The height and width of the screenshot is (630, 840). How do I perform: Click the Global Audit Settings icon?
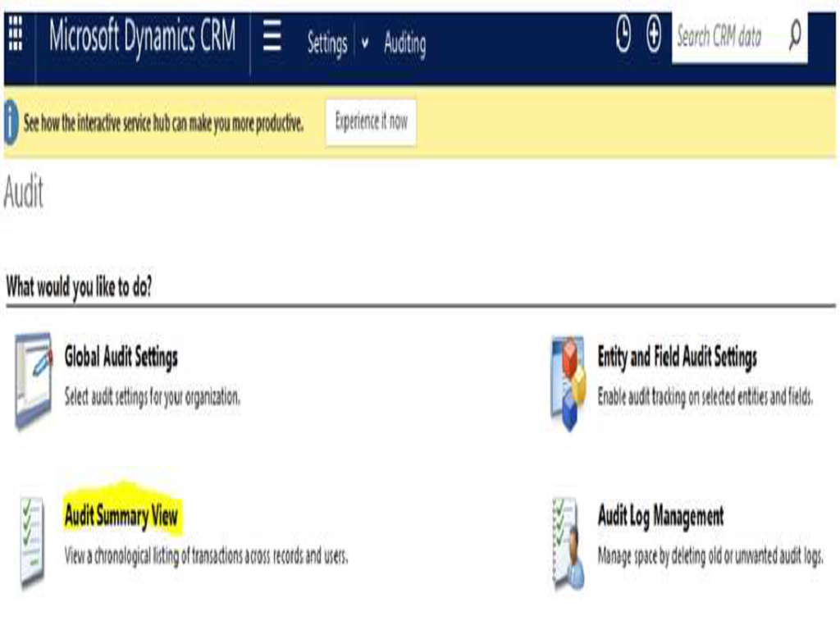(33, 381)
